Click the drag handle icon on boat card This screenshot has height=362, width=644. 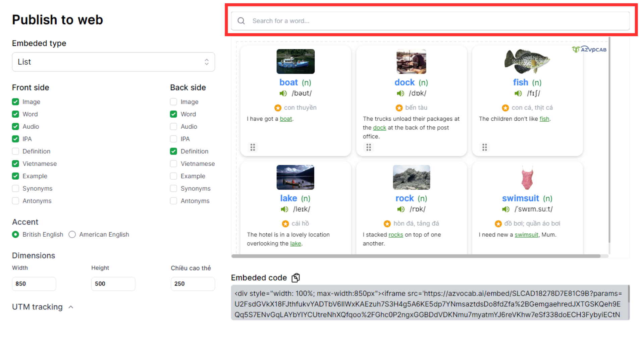pyautogui.click(x=252, y=147)
